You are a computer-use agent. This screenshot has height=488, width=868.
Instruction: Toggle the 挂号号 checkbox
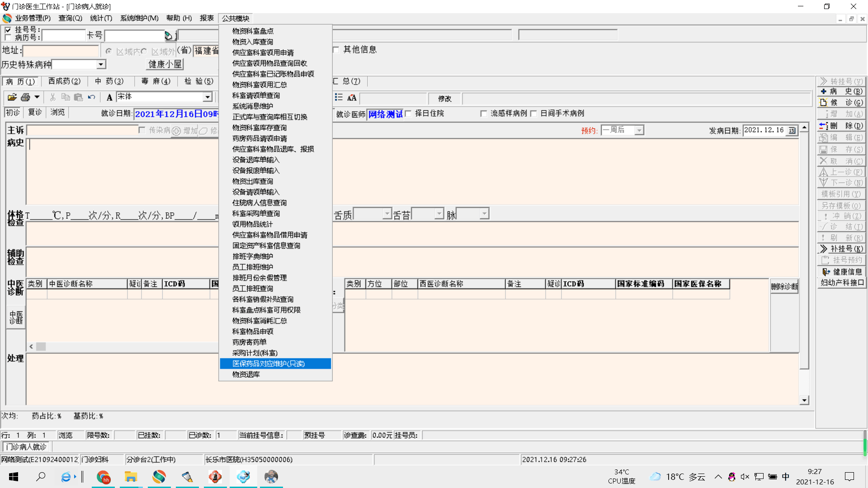[x=8, y=30]
